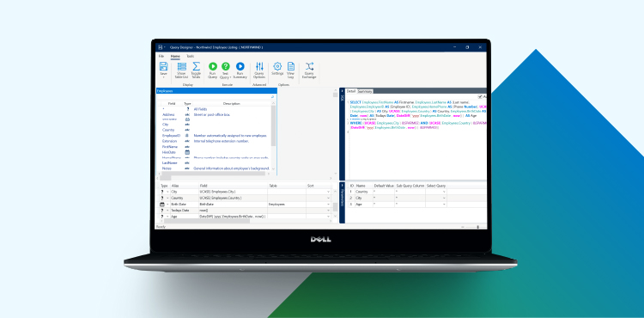Toggle the checkbox above the SQL editor
Screen dimensions: 644x318
coord(481,97)
